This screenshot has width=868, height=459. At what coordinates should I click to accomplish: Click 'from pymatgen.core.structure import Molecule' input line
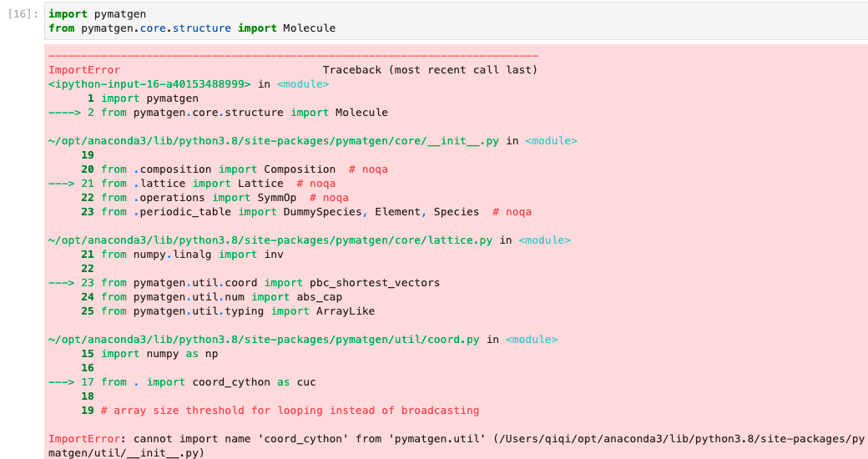point(192,28)
